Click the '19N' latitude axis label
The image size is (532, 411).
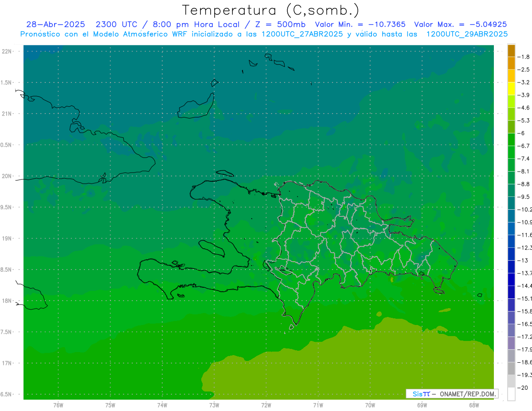click(7, 239)
